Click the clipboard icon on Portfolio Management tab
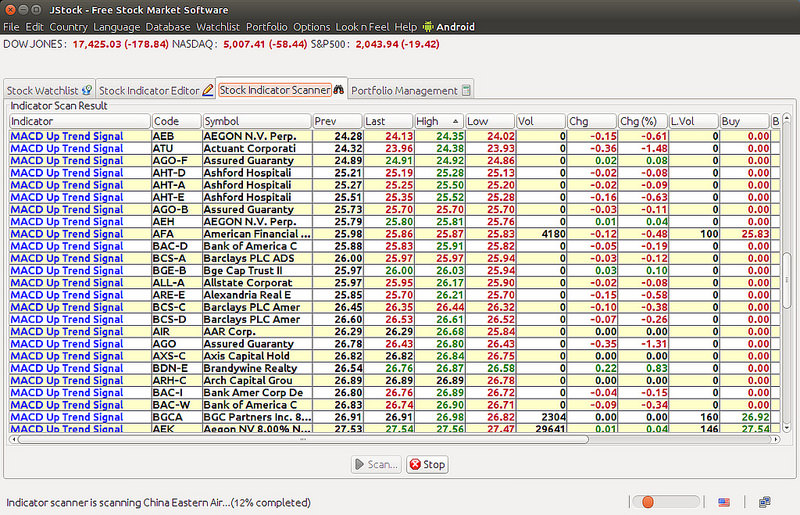800x515 pixels. click(466, 91)
